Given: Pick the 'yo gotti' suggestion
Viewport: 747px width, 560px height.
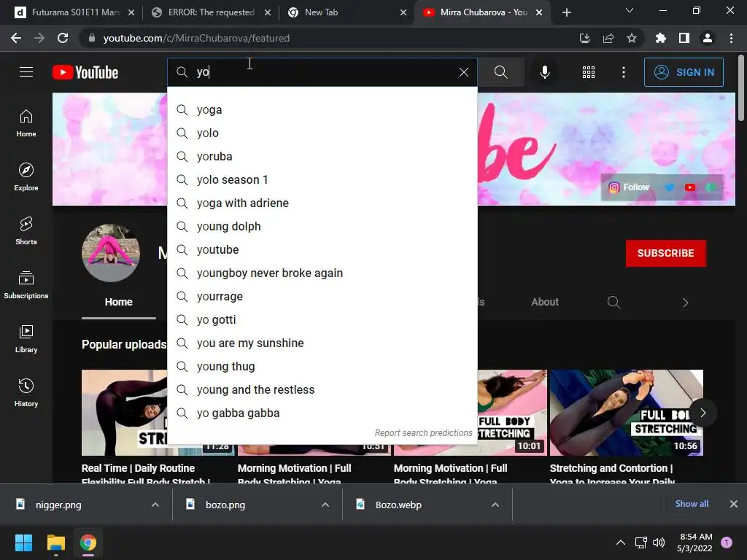Looking at the screenshot, I should coord(322,320).
